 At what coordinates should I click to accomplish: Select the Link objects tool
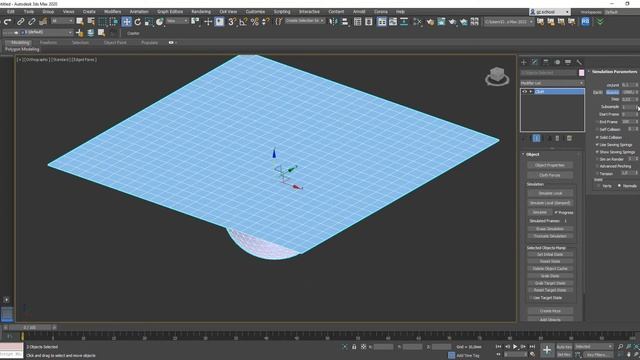click(x=20, y=22)
